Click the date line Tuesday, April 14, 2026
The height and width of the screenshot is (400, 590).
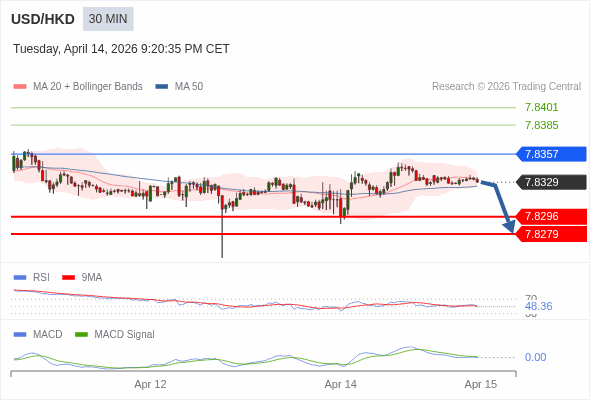click(x=121, y=49)
